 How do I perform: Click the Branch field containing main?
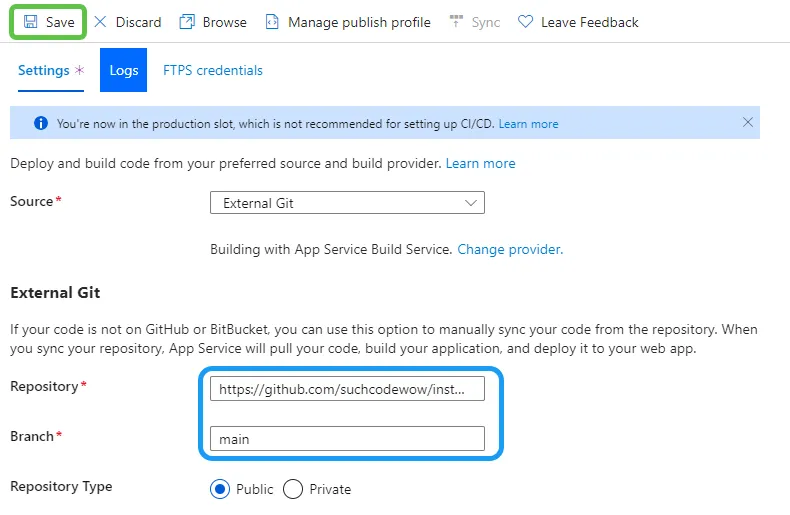point(347,438)
